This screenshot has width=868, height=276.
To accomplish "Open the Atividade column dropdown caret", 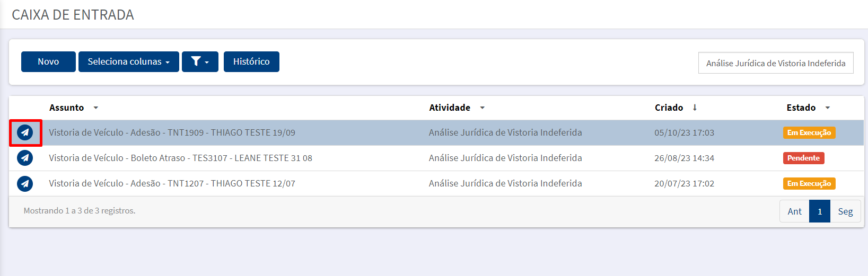I will pyautogui.click(x=483, y=108).
